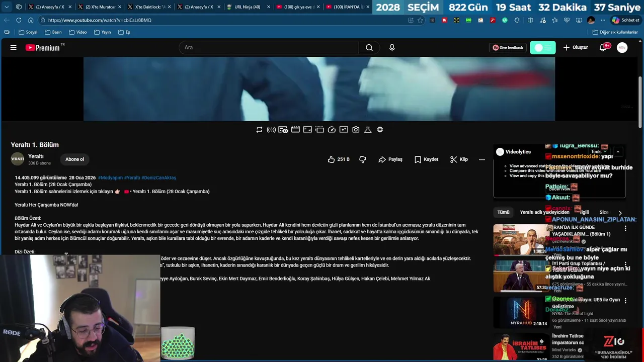
Task: Click the #Medyapım hashtag
Action: pos(110,177)
